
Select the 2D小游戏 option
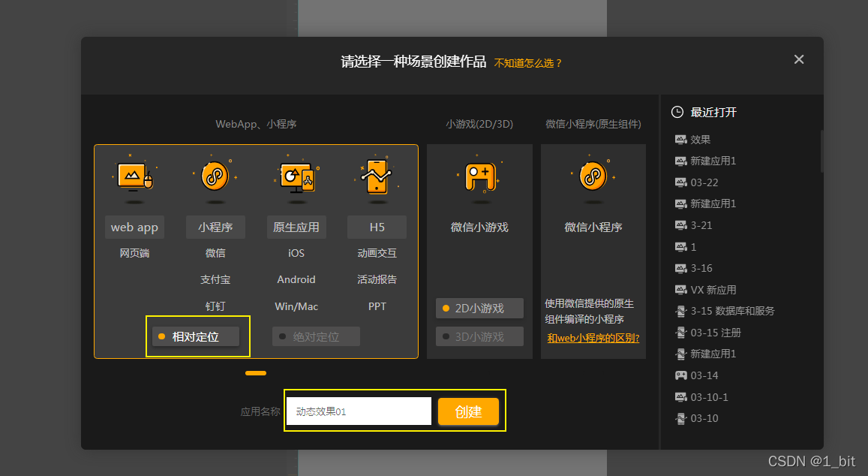[x=479, y=308]
